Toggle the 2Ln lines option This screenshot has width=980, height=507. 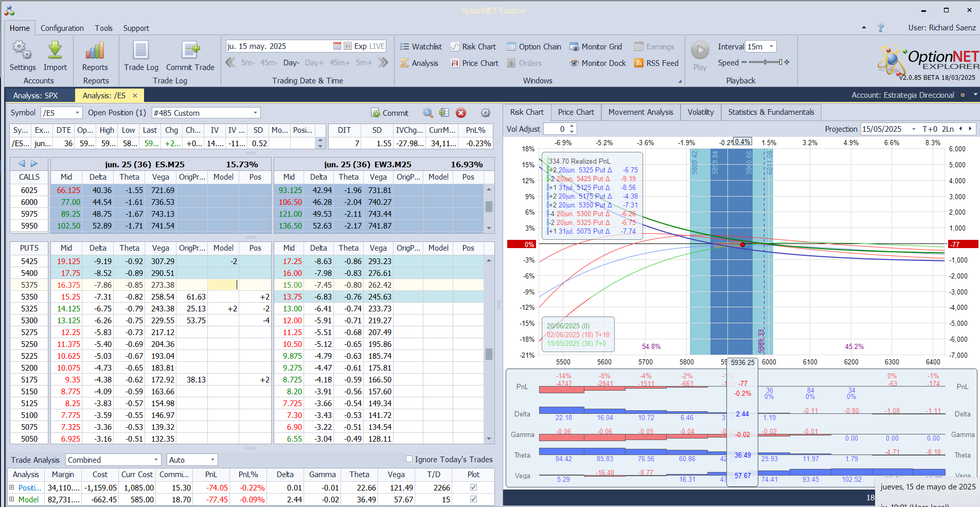point(948,129)
